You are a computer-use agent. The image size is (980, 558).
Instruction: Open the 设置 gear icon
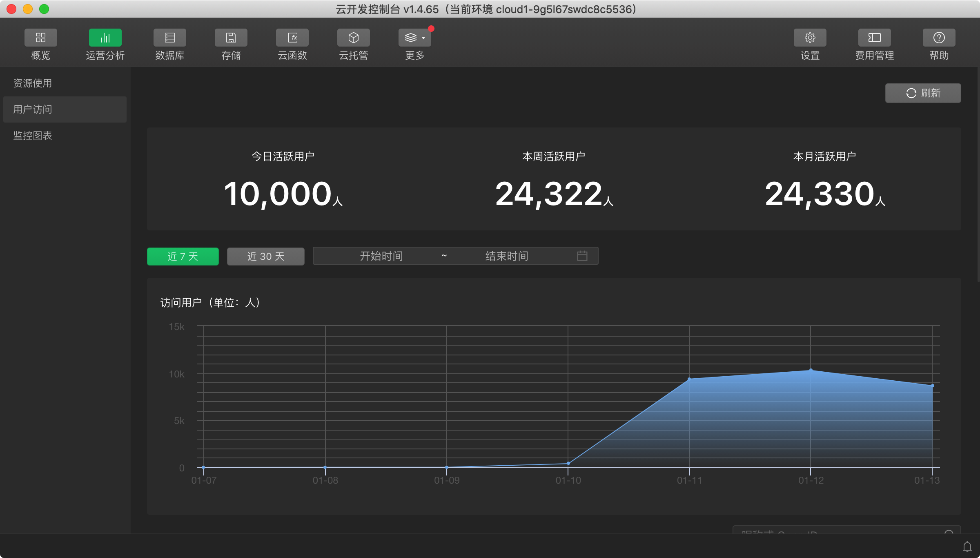pyautogui.click(x=810, y=38)
